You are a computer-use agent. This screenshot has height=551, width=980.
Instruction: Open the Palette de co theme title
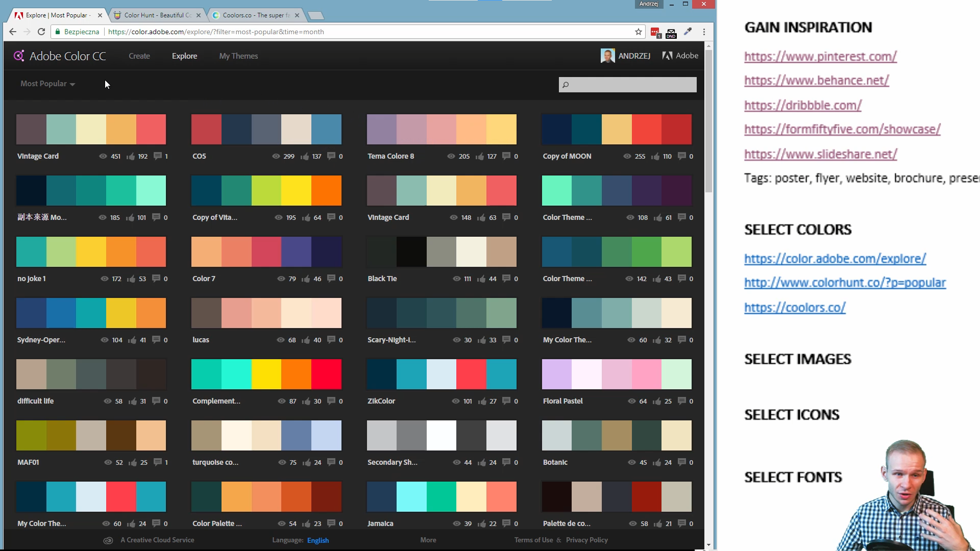coord(567,523)
